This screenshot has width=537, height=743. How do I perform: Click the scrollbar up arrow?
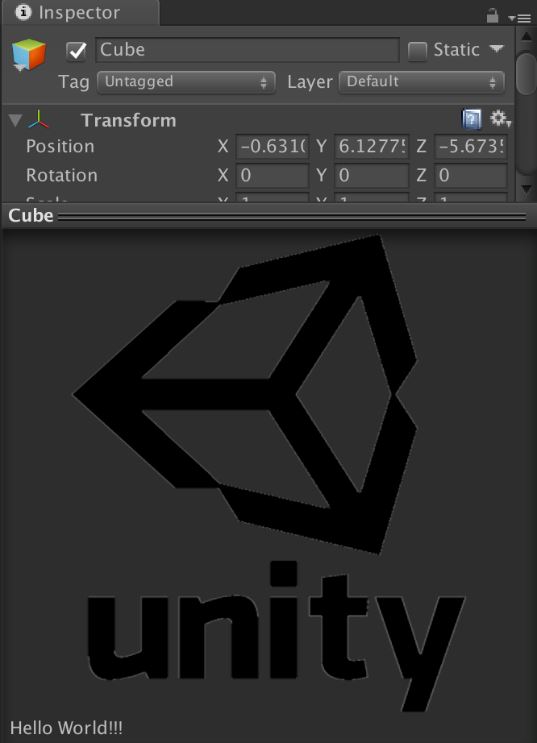tap(526, 36)
